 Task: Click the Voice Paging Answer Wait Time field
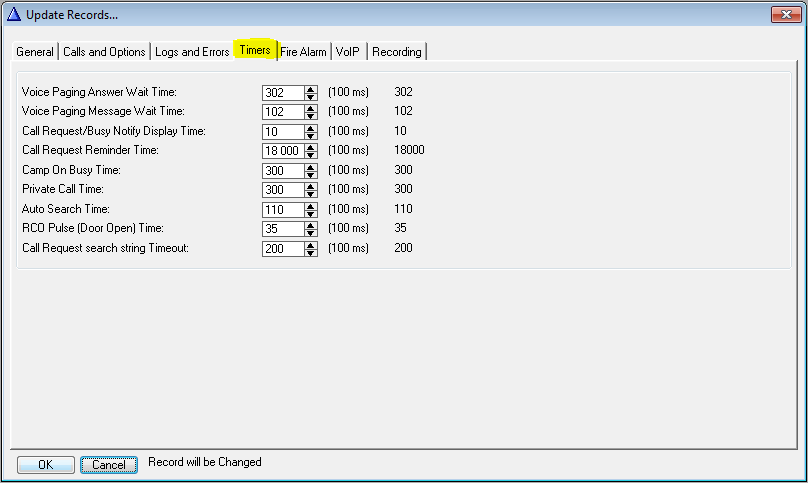click(x=283, y=93)
